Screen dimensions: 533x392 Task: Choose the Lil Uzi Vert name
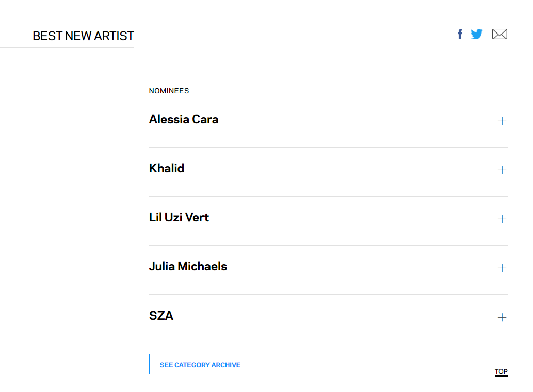[179, 217]
